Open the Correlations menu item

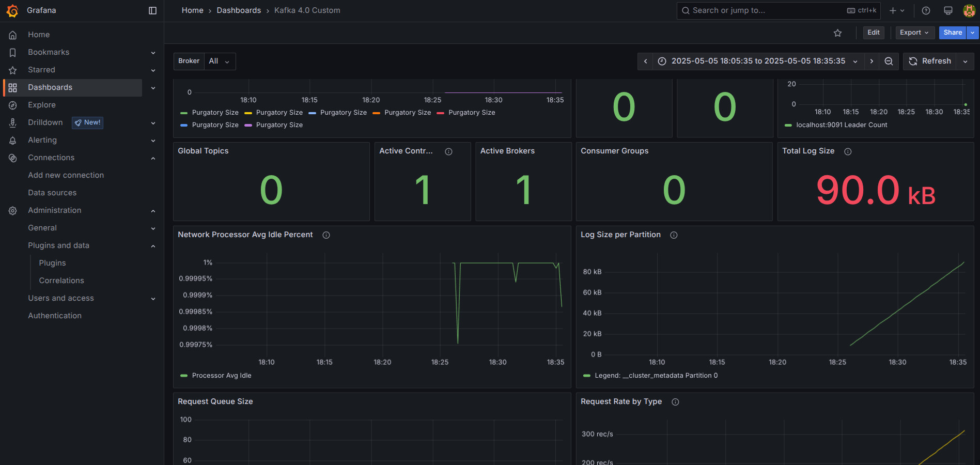coord(61,281)
